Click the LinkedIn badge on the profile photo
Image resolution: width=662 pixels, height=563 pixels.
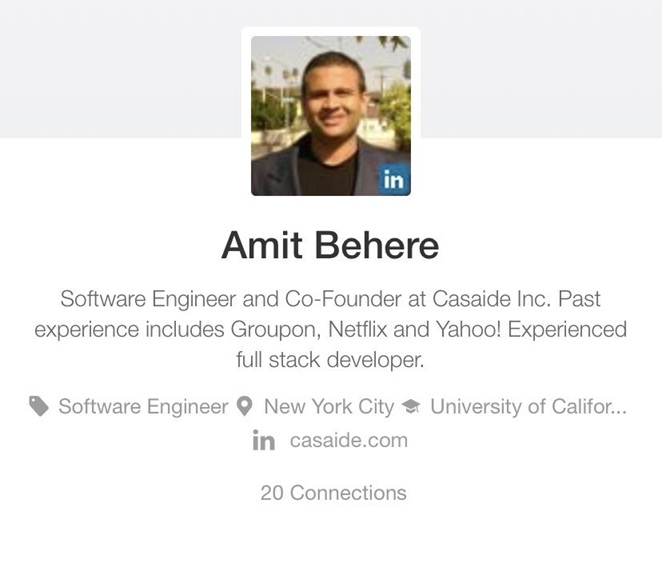pyautogui.click(x=395, y=180)
